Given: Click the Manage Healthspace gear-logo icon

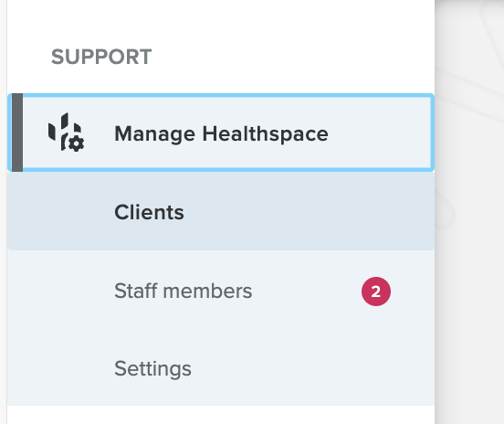Looking at the screenshot, I should [67, 132].
